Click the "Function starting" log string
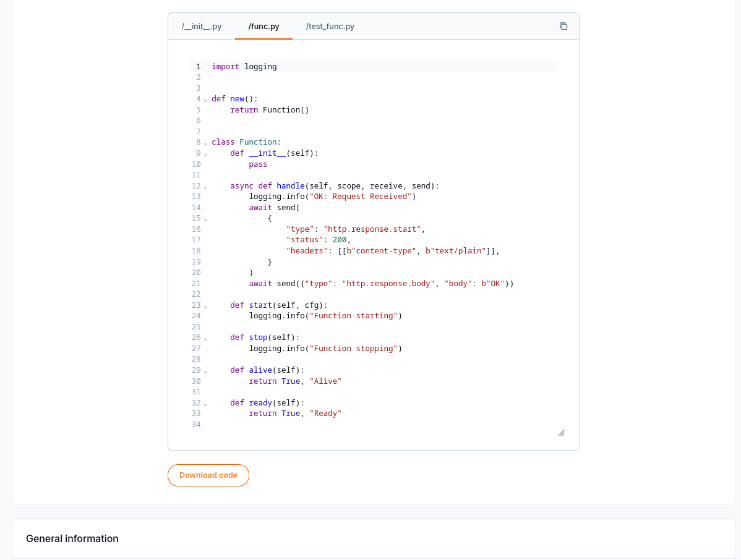Screen dimensions: 741x560 pyautogui.click(x=353, y=316)
